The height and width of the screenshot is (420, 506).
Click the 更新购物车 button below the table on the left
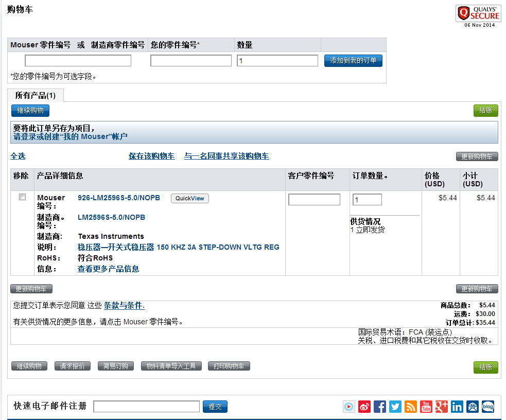31,289
